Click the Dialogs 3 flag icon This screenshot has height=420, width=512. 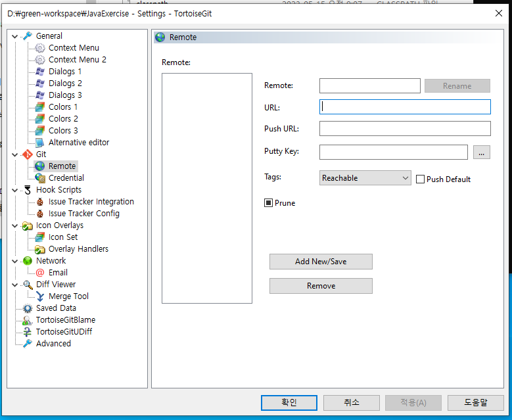click(x=40, y=95)
